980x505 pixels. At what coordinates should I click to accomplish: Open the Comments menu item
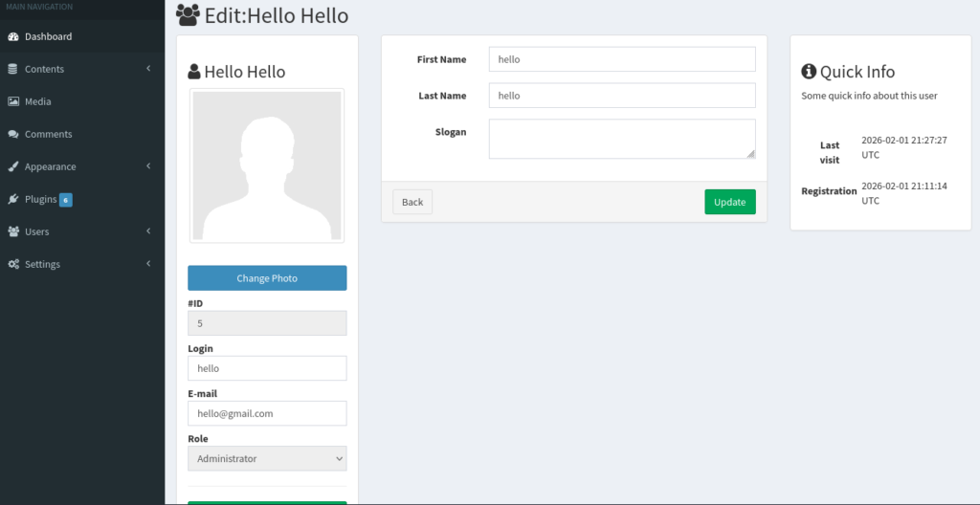click(48, 134)
